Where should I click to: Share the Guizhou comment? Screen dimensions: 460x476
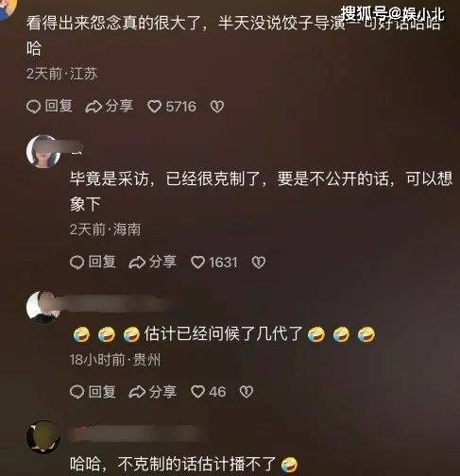[152, 392]
